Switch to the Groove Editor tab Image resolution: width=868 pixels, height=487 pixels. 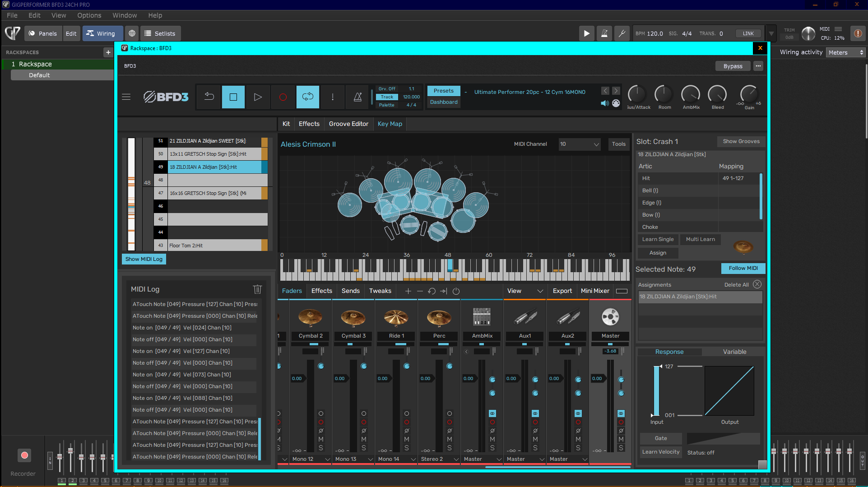(x=348, y=124)
